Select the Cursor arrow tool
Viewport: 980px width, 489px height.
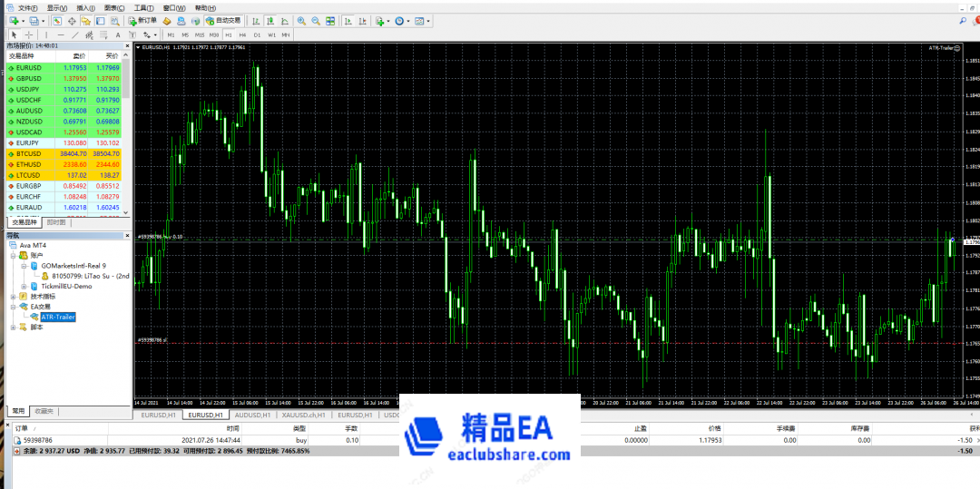(14, 35)
